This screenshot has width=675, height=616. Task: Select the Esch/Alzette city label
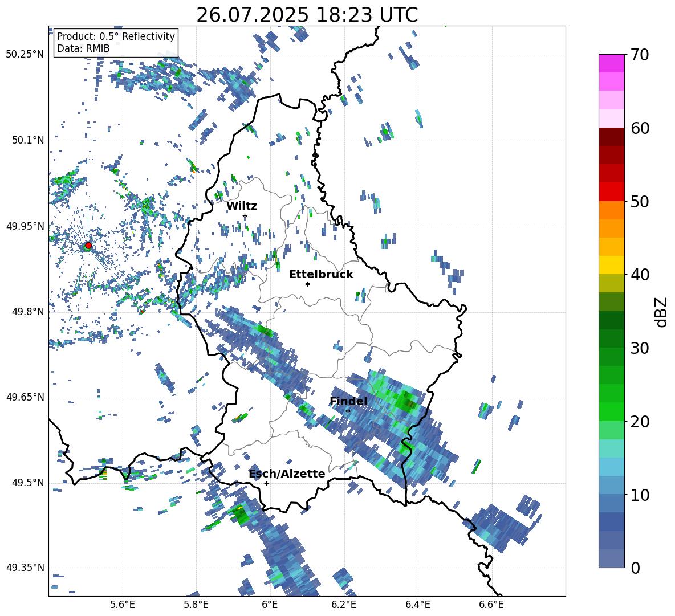(287, 474)
